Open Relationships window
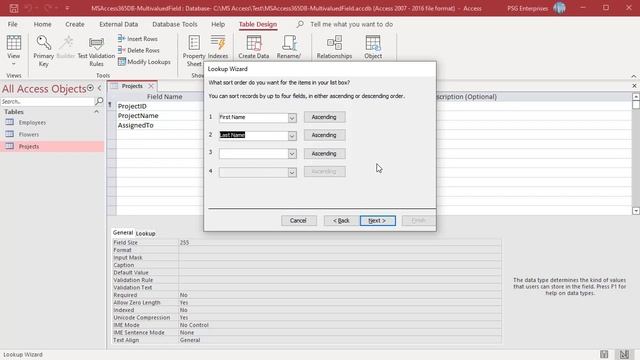This screenshot has height=360, width=640. click(334, 47)
